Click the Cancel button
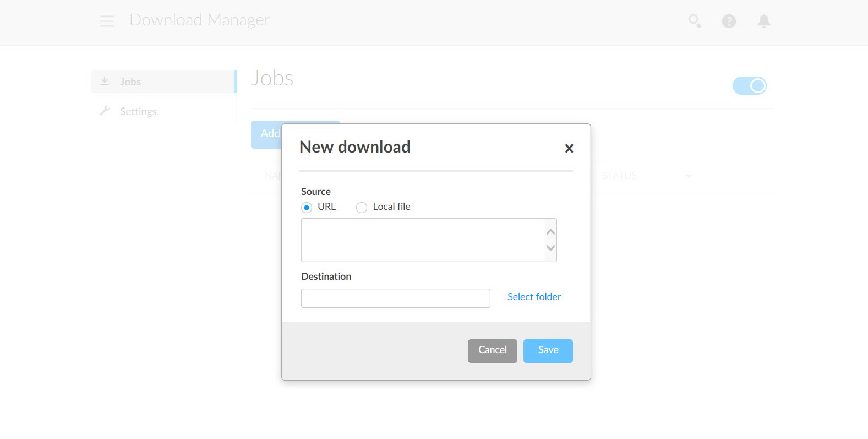 (493, 351)
